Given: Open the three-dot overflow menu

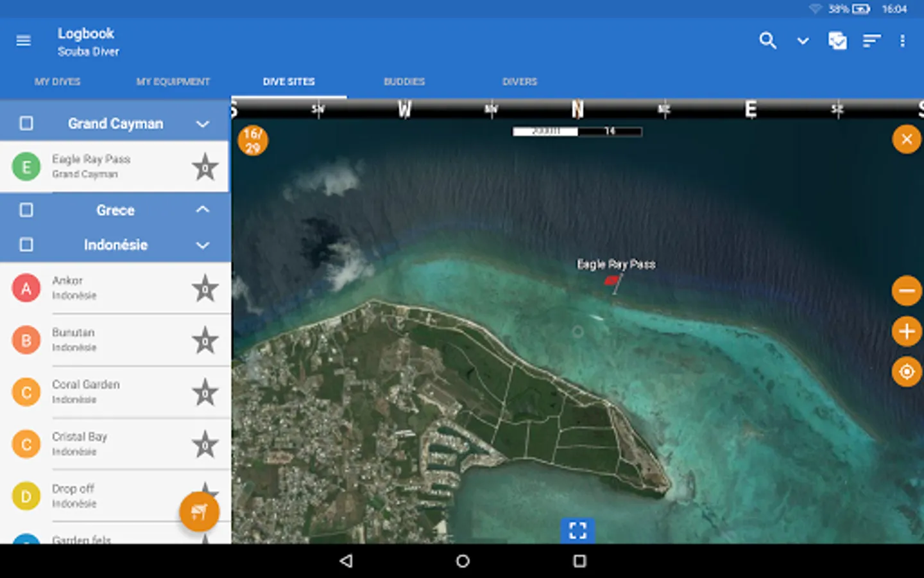Looking at the screenshot, I should [902, 40].
